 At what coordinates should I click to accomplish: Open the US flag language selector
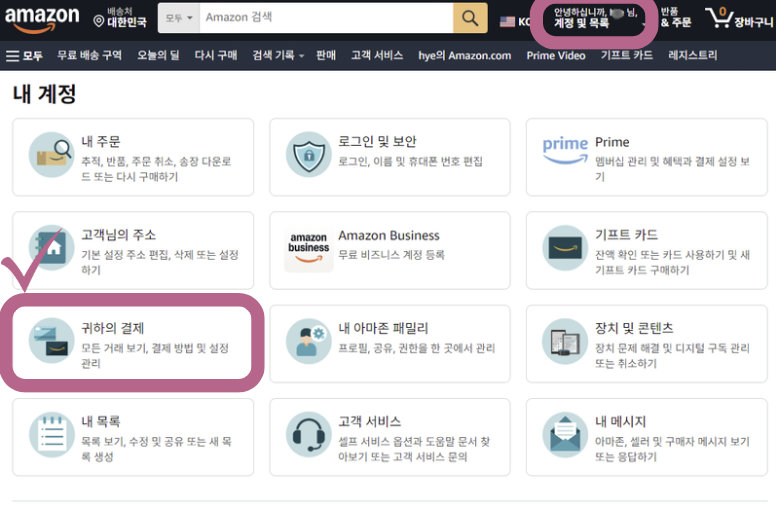tap(515, 21)
